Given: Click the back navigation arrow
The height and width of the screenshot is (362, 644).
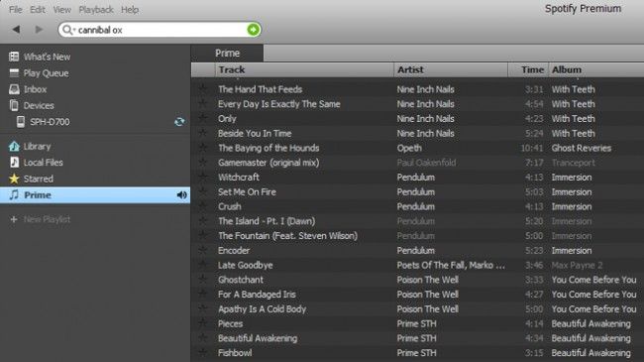Looking at the screenshot, I should tap(16, 29).
